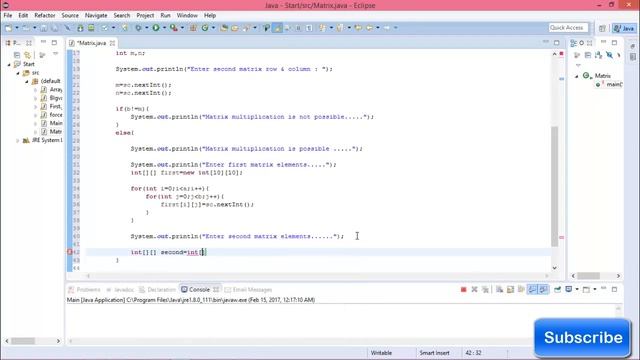
Task: Click the Quick Access search field
Action: (x=568, y=28)
